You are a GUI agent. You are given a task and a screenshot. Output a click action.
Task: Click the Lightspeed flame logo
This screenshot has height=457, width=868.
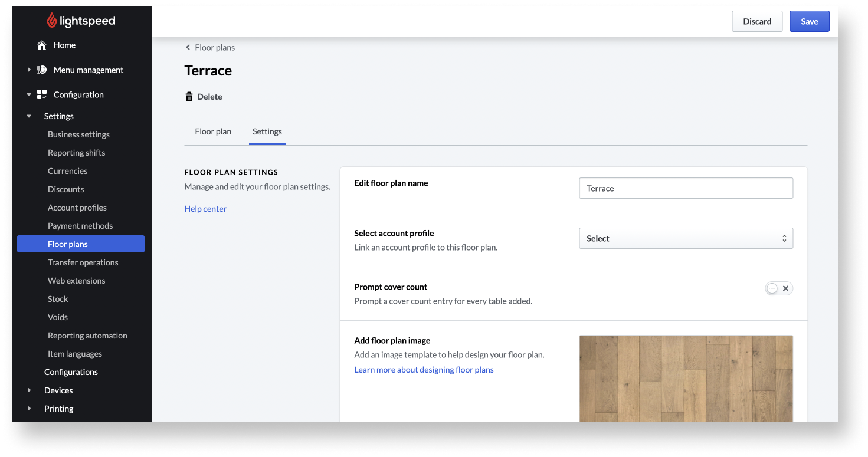click(52, 21)
